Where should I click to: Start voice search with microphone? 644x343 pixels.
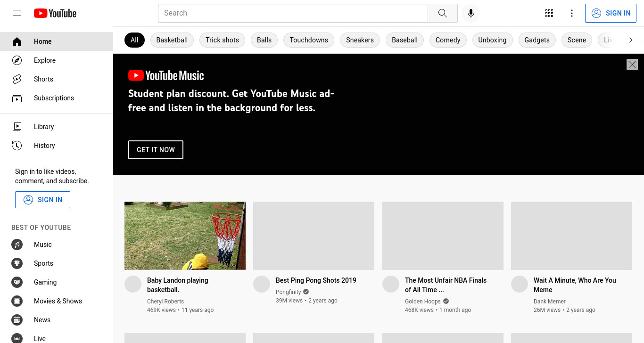(x=471, y=13)
